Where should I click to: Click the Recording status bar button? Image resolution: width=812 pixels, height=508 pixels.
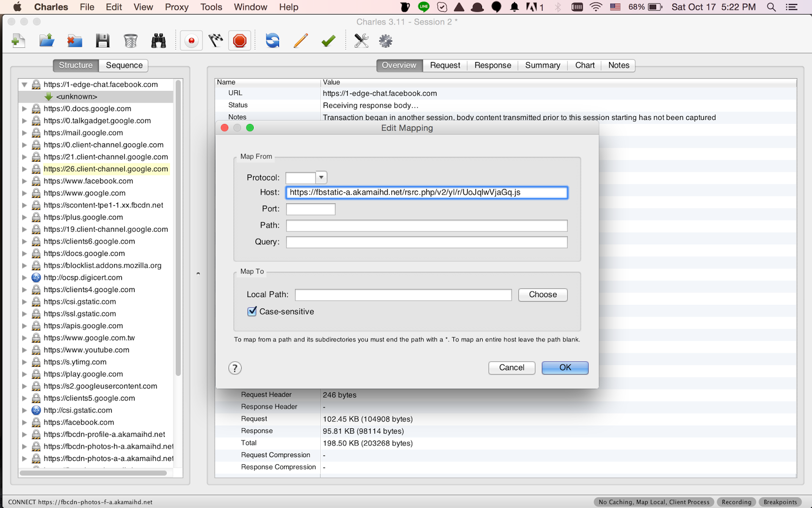pyautogui.click(x=736, y=502)
